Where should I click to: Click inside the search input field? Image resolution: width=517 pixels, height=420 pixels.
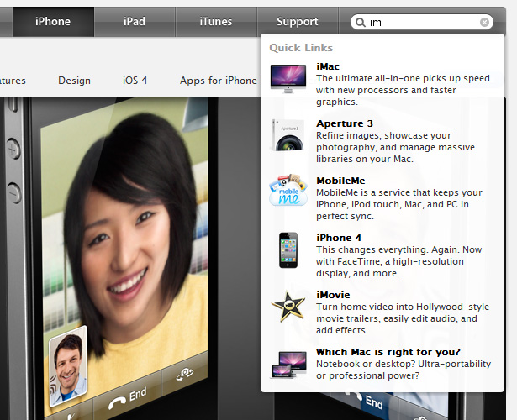coord(422,22)
